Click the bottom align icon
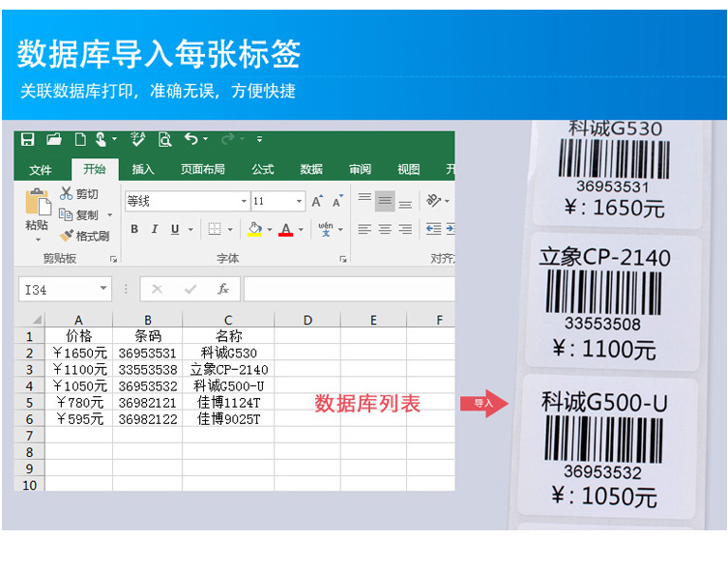 point(405,203)
